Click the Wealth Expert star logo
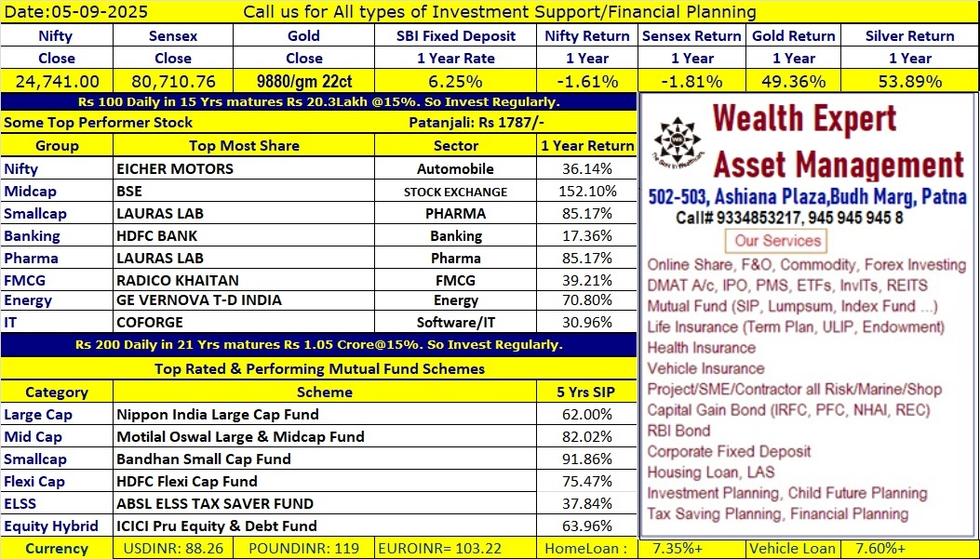 (x=678, y=143)
